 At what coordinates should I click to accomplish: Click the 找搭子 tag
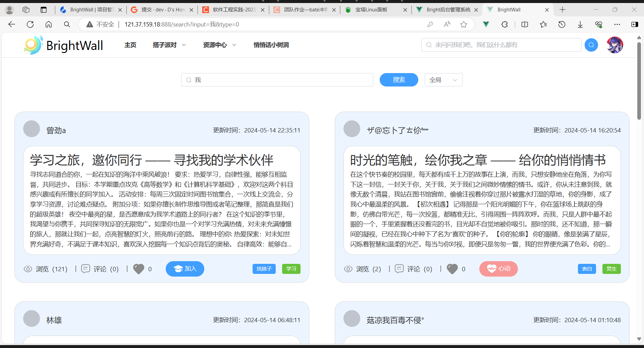point(264,269)
